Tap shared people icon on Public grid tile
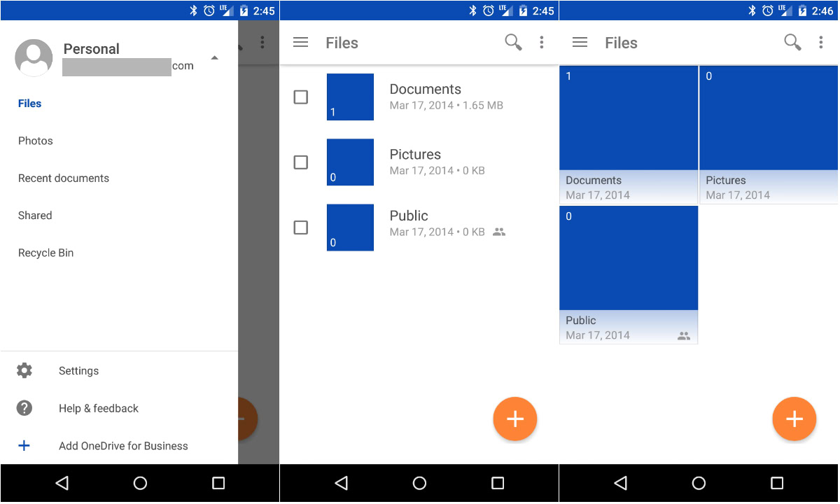The width and height of the screenshot is (840, 504). (x=684, y=336)
